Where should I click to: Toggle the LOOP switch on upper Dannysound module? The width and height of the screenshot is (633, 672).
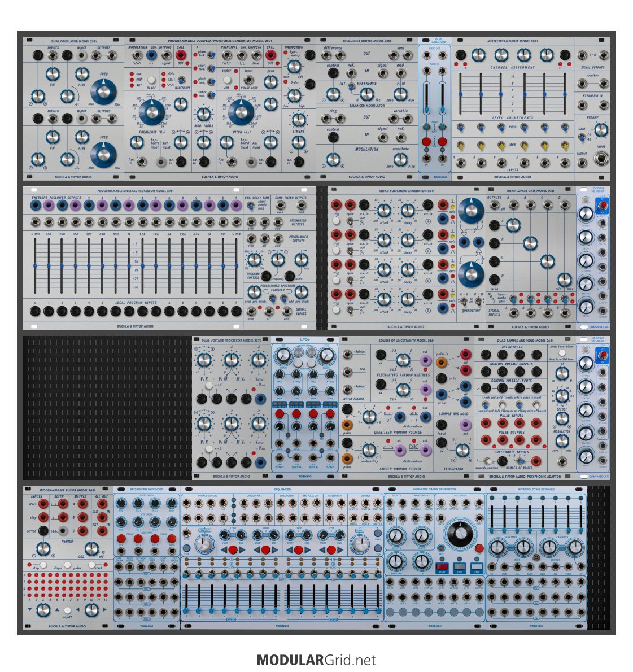click(x=603, y=206)
